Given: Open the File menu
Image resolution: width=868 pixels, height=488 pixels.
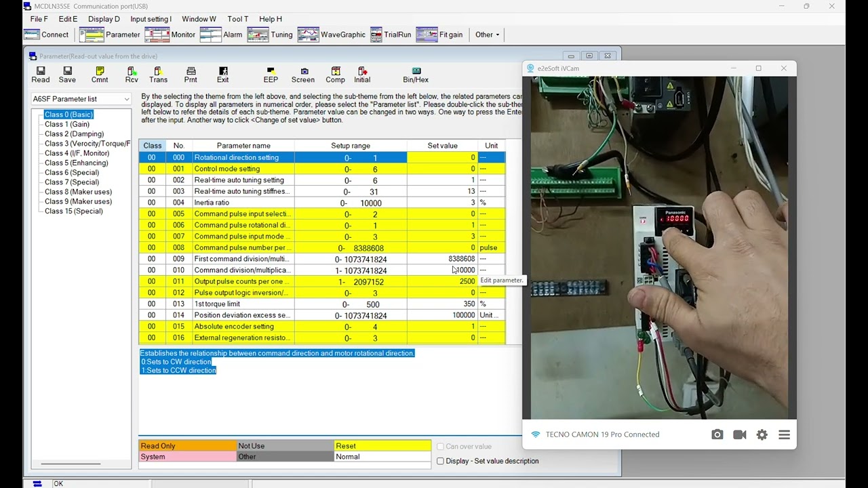Looking at the screenshot, I should click(39, 19).
